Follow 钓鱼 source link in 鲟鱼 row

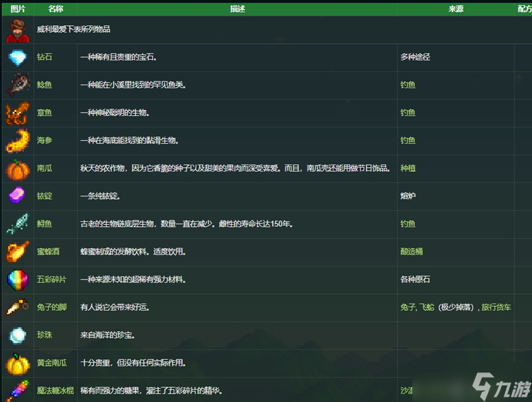[408, 224]
